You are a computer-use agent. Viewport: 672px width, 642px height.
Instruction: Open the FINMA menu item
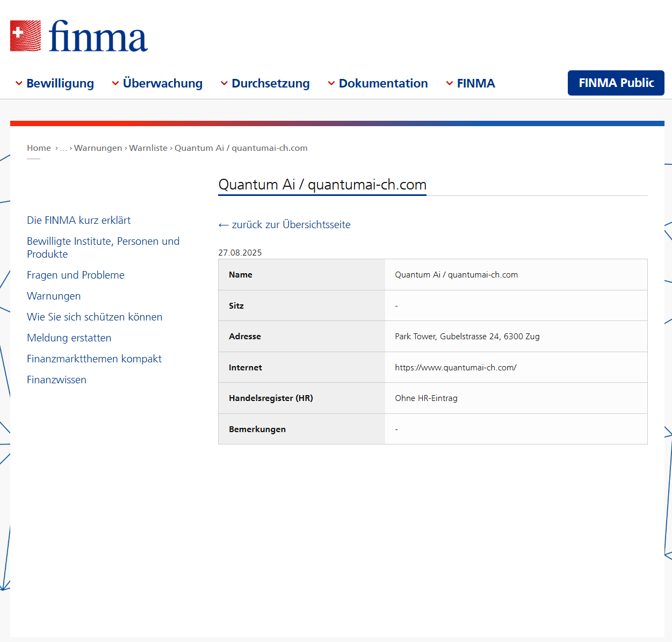[476, 83]
